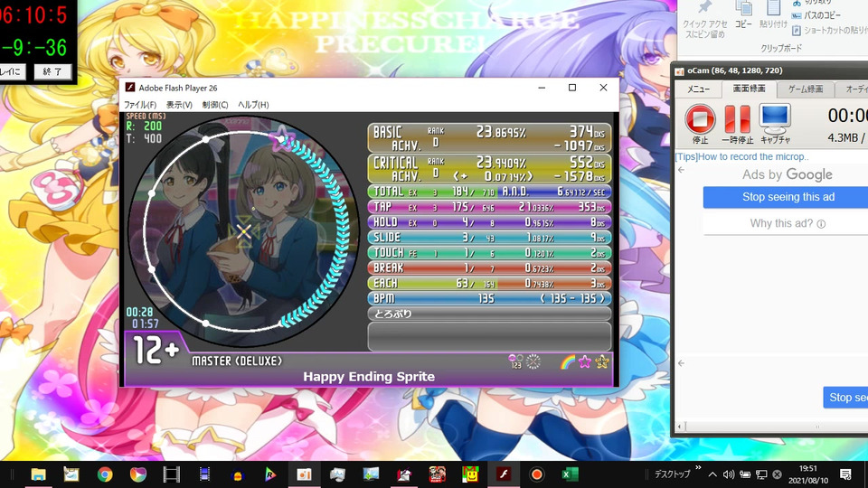Click the Why this ad? link

pyautogui.click(x=788, y=223)
